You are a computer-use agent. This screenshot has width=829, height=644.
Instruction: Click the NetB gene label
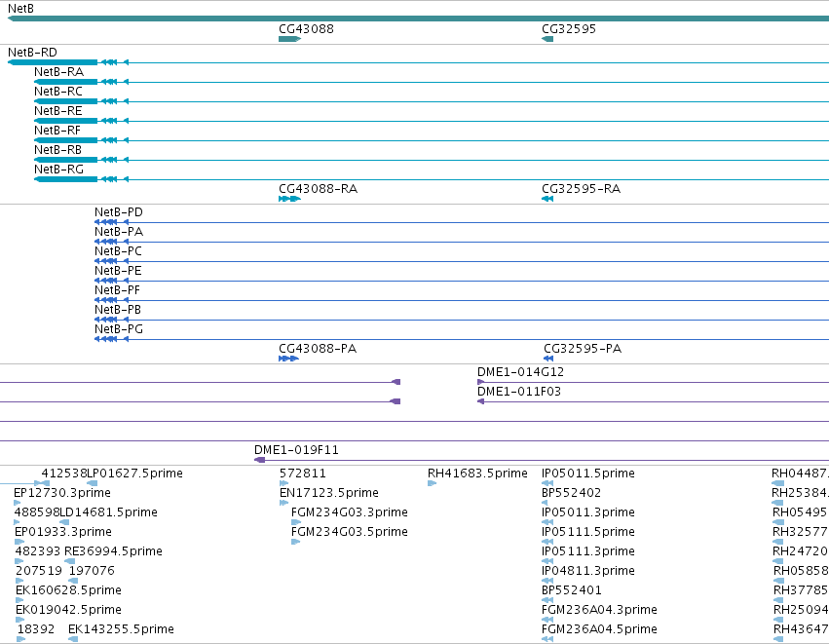(20, 9)
